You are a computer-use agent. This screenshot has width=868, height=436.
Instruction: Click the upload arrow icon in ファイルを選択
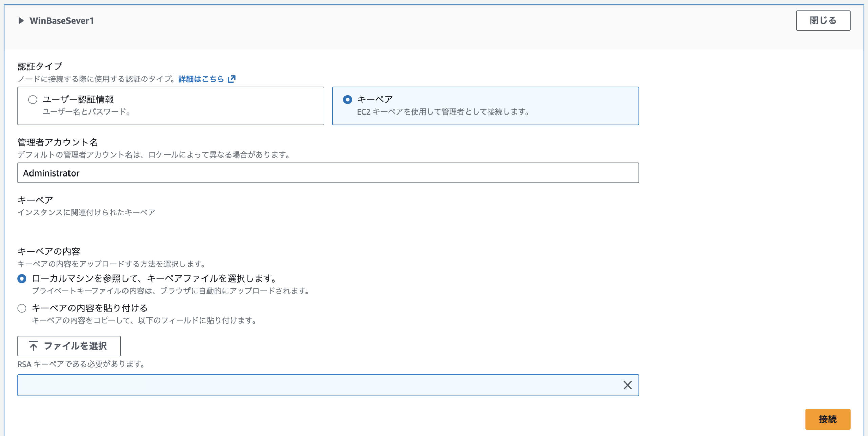click(x=34, y=346)
